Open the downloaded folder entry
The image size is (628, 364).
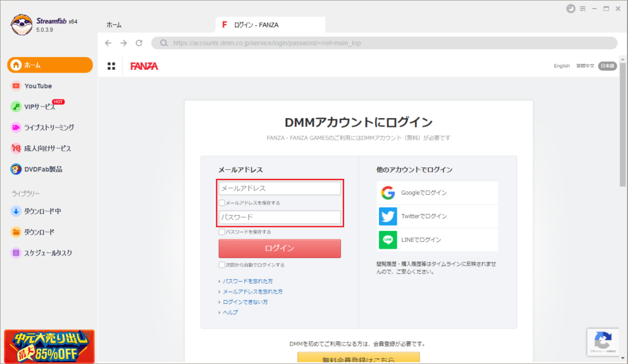(33, 232)
